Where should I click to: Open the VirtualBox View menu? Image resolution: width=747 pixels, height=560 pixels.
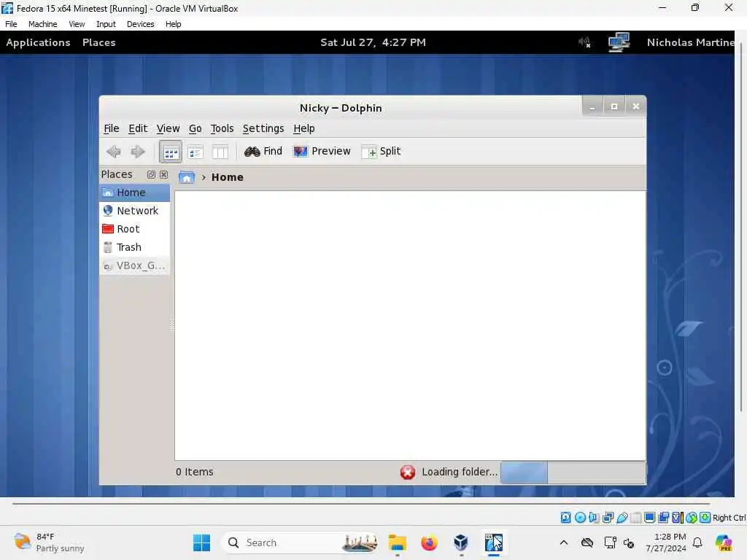coord(77,24)
